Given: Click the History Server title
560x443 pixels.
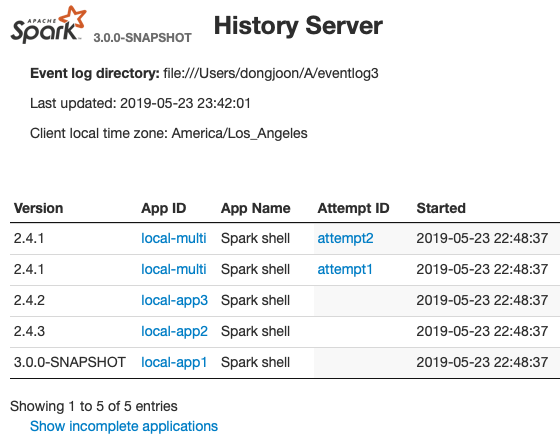Looking at the screenshot, I should pos(298,26).
